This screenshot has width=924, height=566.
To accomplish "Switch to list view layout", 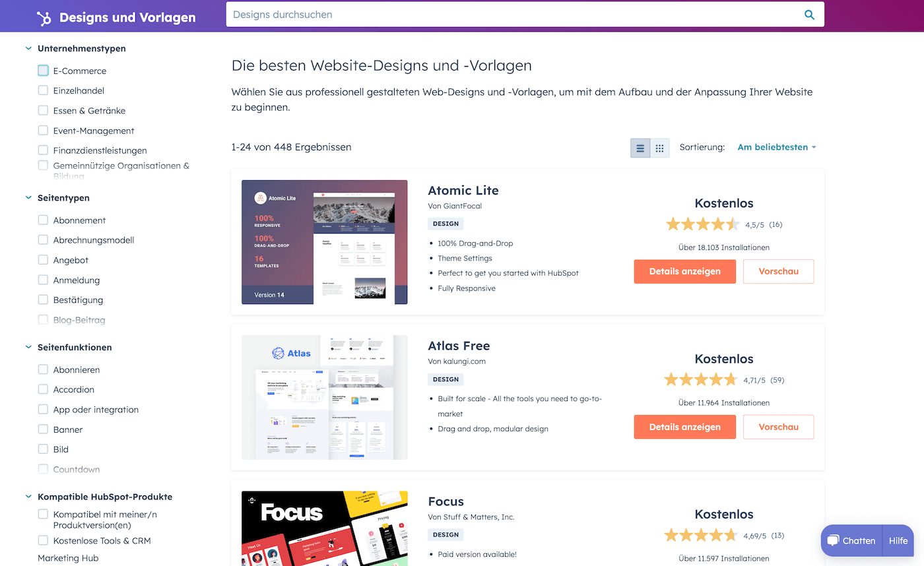I will tap(640, 148).
